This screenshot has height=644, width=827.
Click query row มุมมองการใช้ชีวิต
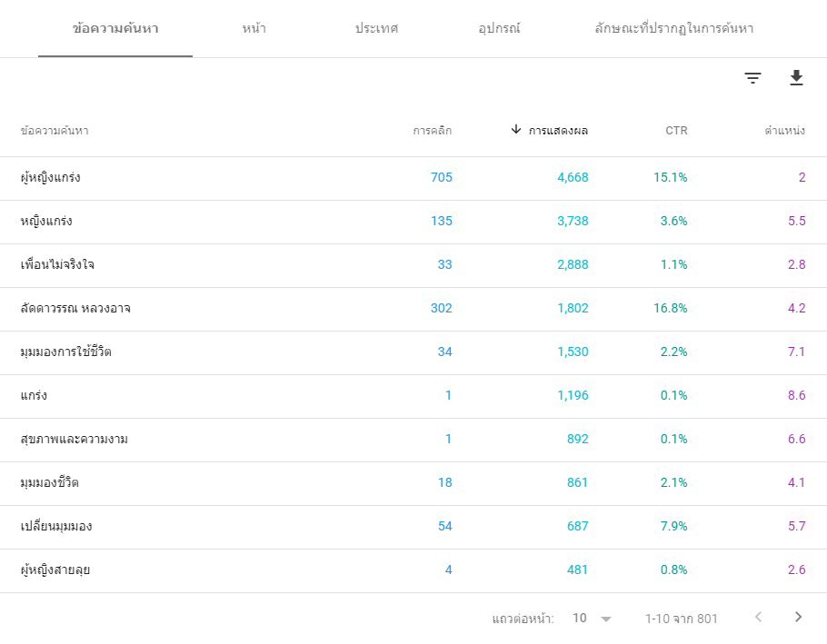[413, 353]
